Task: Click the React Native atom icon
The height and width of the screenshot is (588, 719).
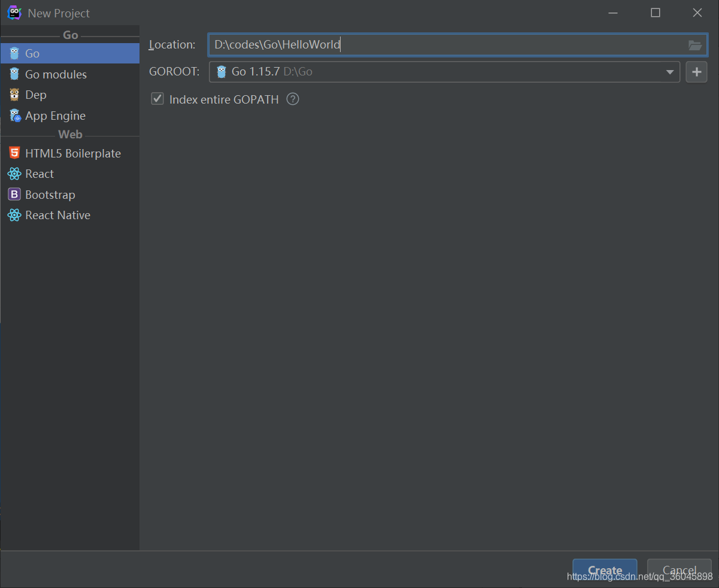Action: pyautogui.click(x=14, y=215)
